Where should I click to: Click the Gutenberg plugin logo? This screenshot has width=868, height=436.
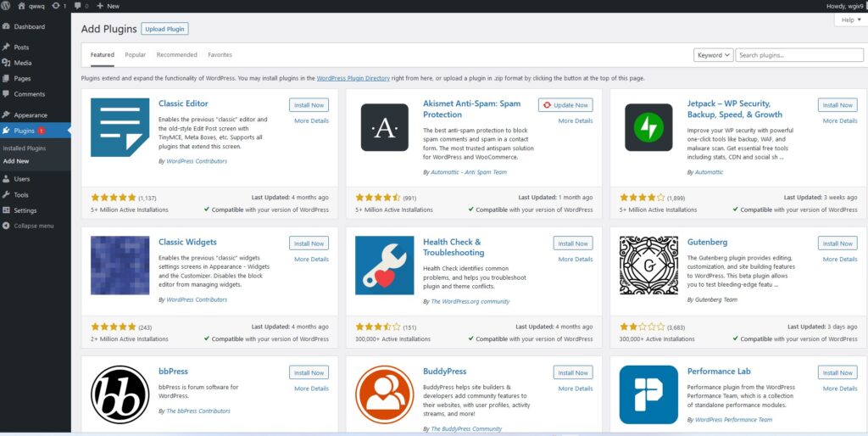[648, 266]
